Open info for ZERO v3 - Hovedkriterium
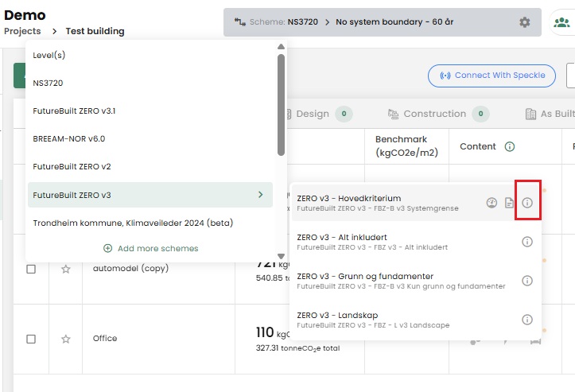This screenshot has width=575, height=392. tap(527, 203)
